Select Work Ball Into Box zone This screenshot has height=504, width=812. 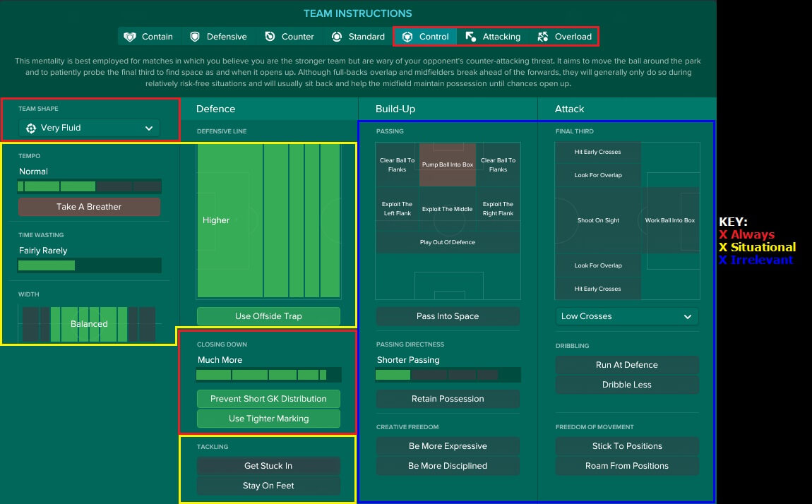coord(670,220)
